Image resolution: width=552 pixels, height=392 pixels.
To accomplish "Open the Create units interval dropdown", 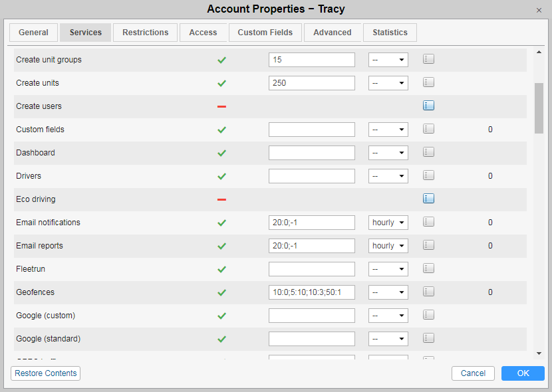I will (x=388, y=83).
